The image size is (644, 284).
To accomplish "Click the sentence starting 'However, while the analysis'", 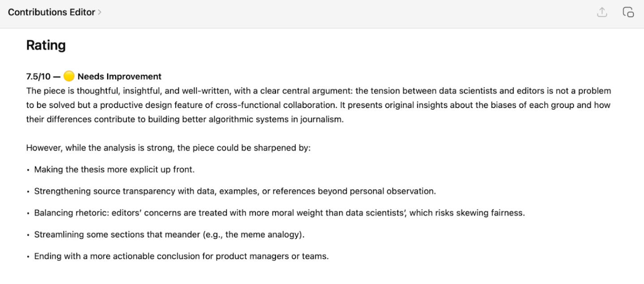I will pos(168,148).
